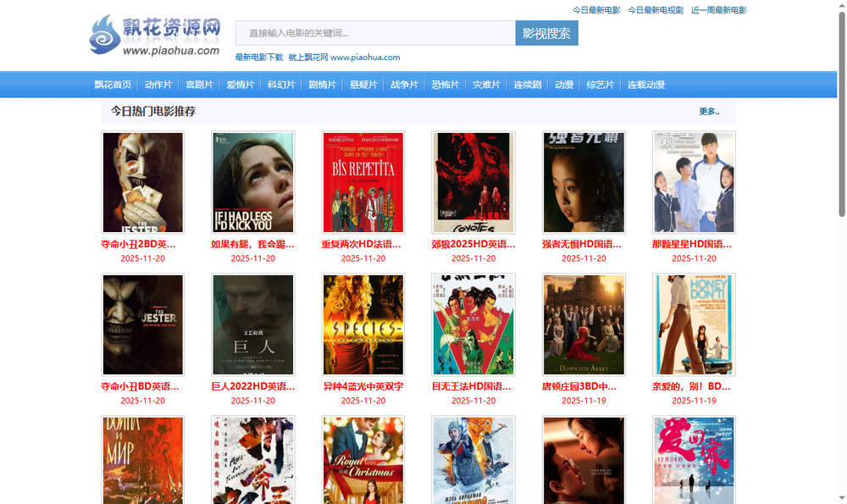Open the 爱情片 category
The image size is (847, 504).
pos(240,85)
